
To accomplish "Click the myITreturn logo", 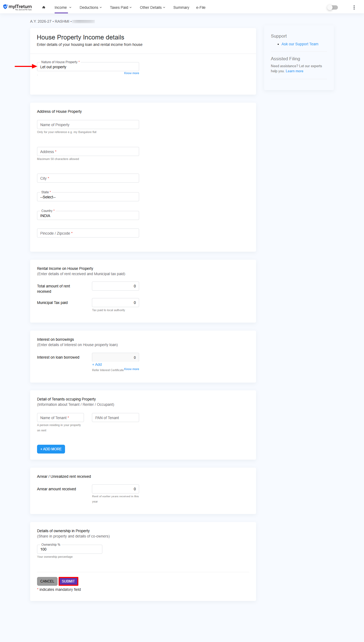I will (x=18, y=7).
